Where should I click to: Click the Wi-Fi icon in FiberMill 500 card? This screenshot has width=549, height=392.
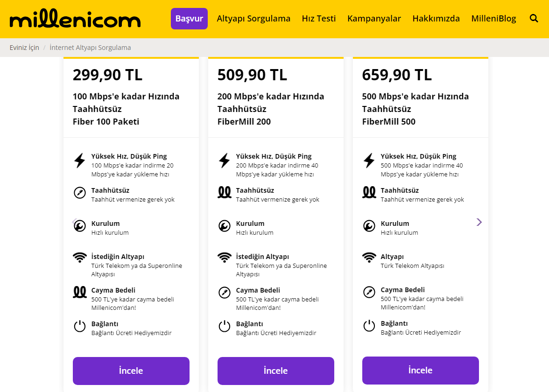(x=369, y=257)
